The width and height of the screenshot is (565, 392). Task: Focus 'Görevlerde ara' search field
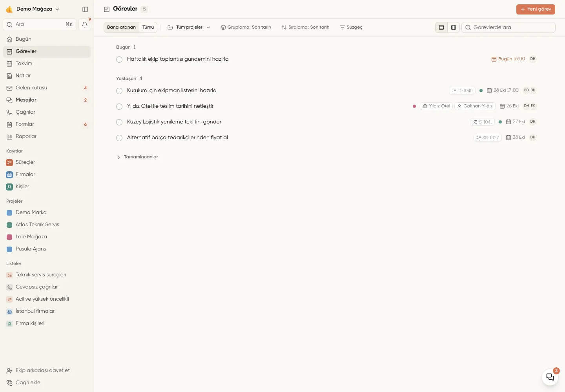[x=508, y=27]
